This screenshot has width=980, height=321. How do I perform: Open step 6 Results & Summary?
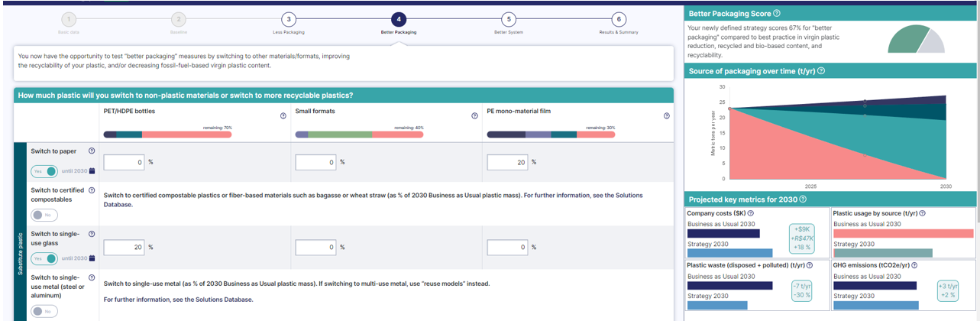(618, 19)
